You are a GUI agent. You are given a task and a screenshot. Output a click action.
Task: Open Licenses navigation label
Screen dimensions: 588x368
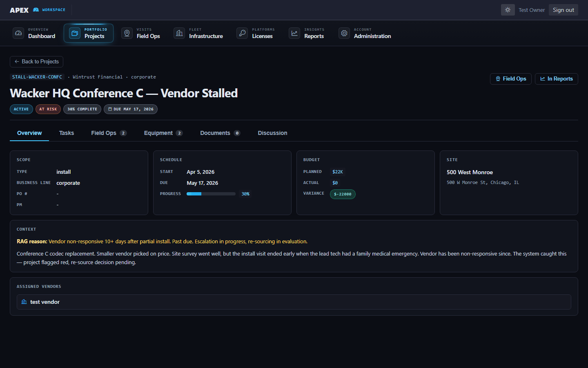[262, 36]
